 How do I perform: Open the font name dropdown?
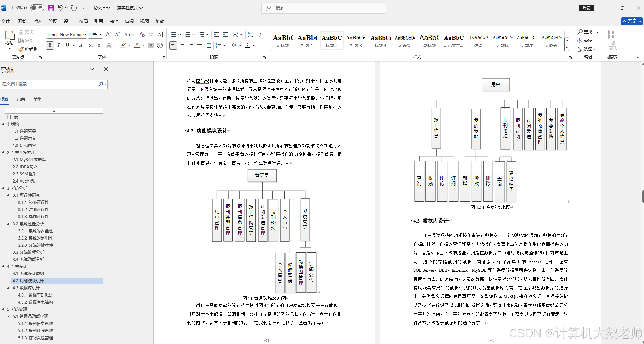(84, 35)
